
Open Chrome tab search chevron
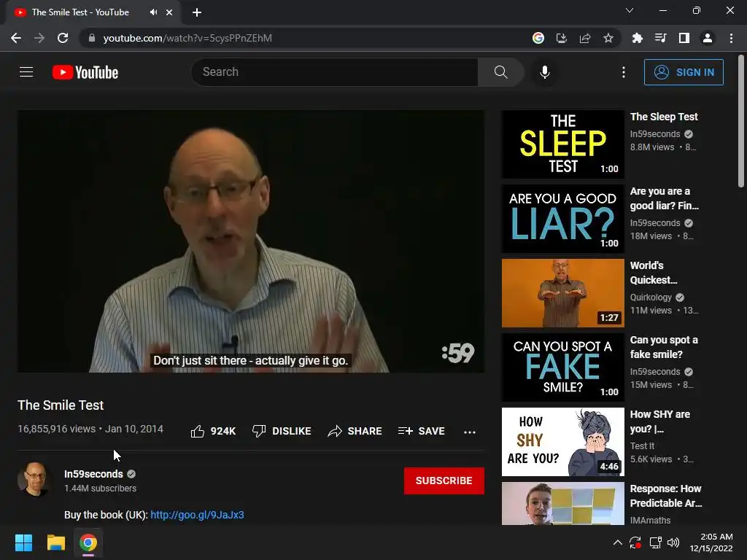630,10
